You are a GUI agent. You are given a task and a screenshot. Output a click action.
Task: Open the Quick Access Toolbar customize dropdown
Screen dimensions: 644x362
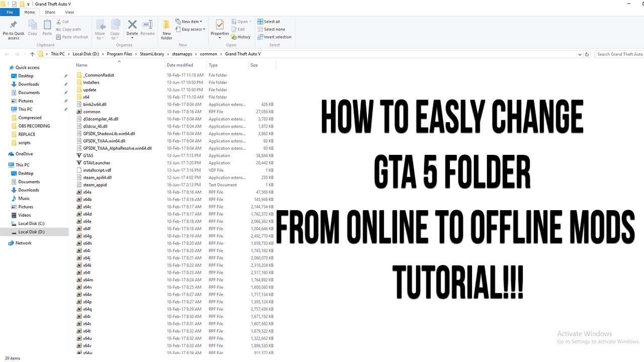pyautogui.click(x=29, y=5)
